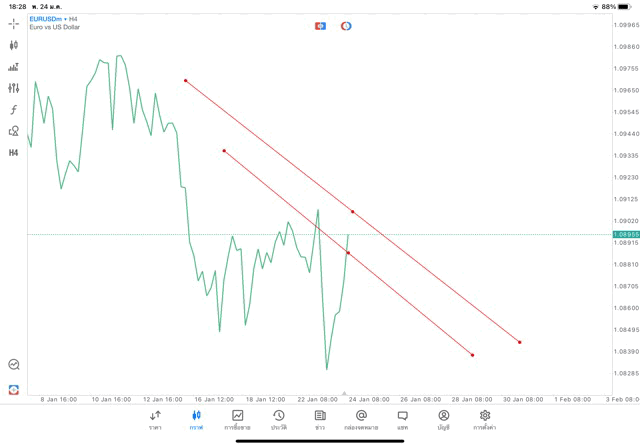Open the drawing objects shapes icon
The width and height of the screenshot is (640, 447).
[x=13, y=131]
